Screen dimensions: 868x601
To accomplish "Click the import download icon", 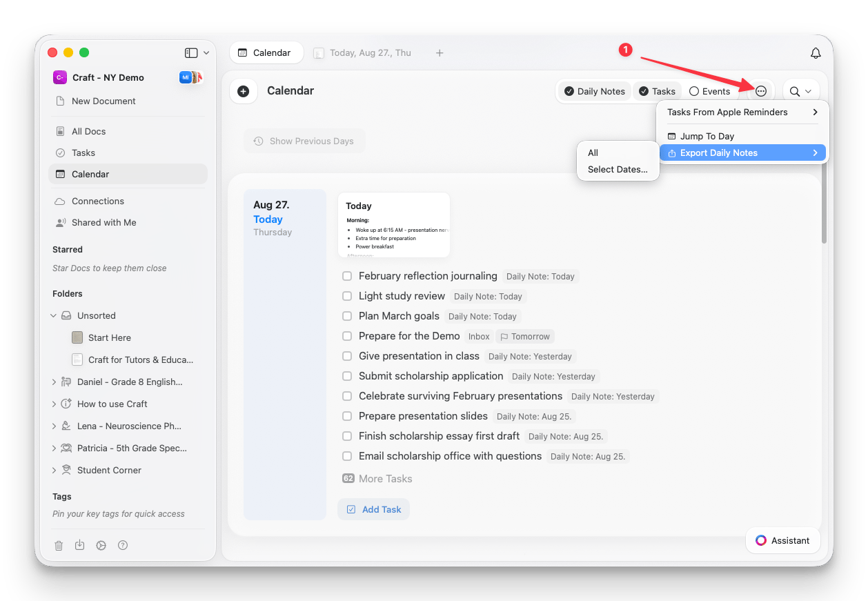I will (x=80, y=545).
